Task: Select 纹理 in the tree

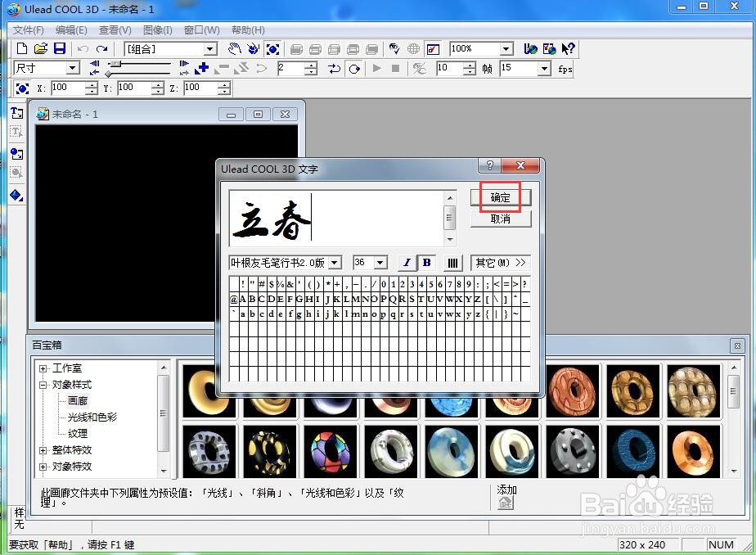Action: 78,434
